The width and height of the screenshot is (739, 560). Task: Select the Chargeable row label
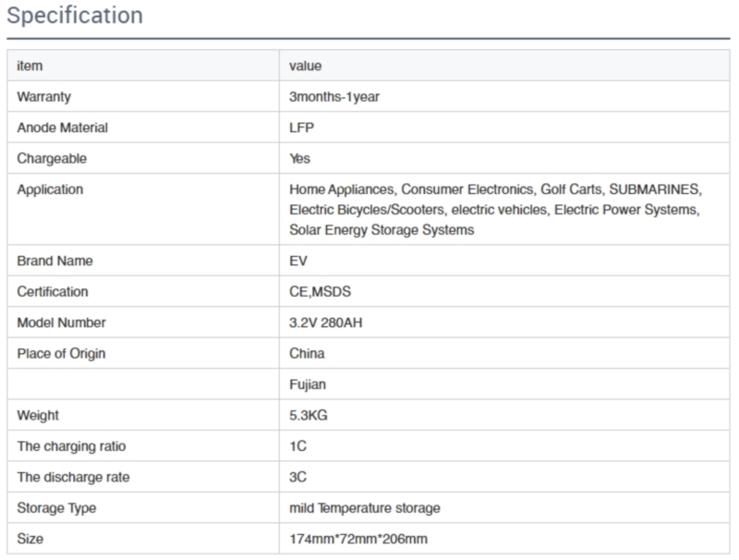pyautogui.click(x=52, y=158)
